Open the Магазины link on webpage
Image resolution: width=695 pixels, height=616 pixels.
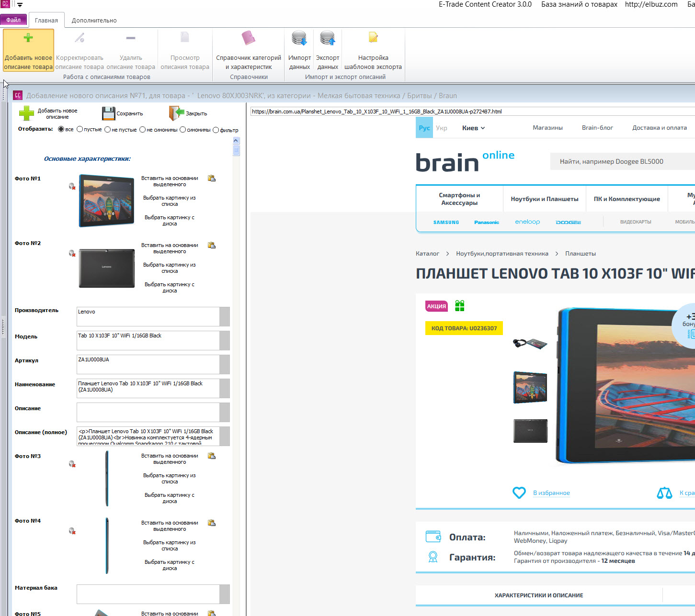(547, 128)
